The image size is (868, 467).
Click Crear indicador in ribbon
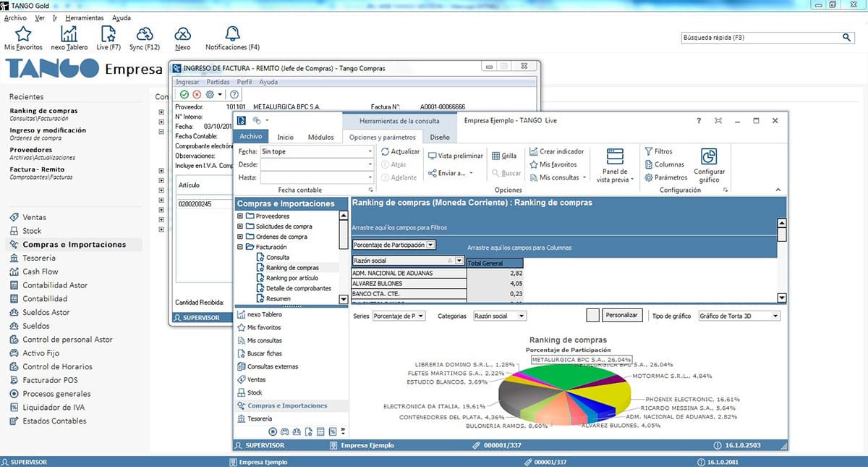(x=557, y=151)
